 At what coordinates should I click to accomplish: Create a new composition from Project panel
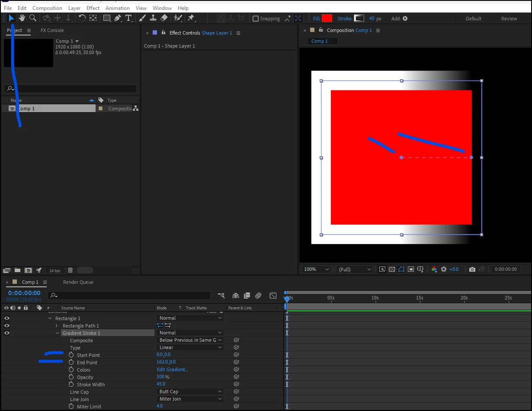tap(28, 270)
